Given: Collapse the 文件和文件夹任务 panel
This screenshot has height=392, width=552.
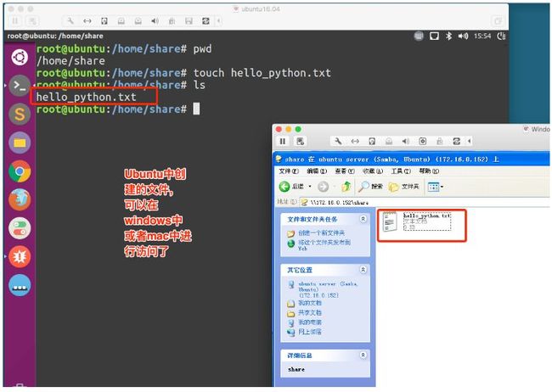Looking at the screenshot, I should 363,219.
